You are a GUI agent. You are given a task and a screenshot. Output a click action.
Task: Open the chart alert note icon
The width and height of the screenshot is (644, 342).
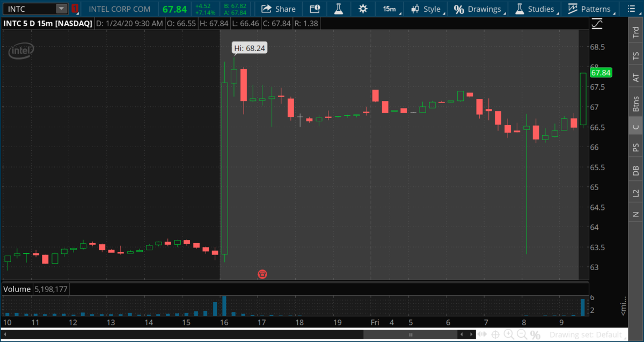(314, 9)
